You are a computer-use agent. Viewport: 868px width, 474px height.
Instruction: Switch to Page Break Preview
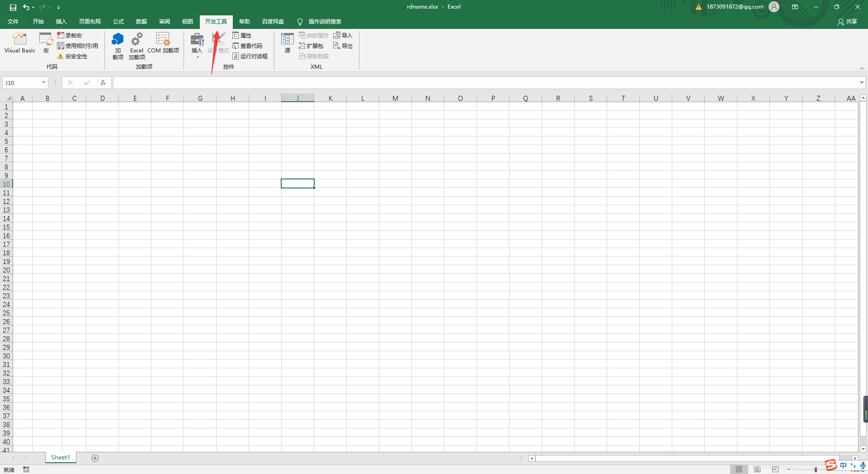pyautogui.click(x=775, y=469)
